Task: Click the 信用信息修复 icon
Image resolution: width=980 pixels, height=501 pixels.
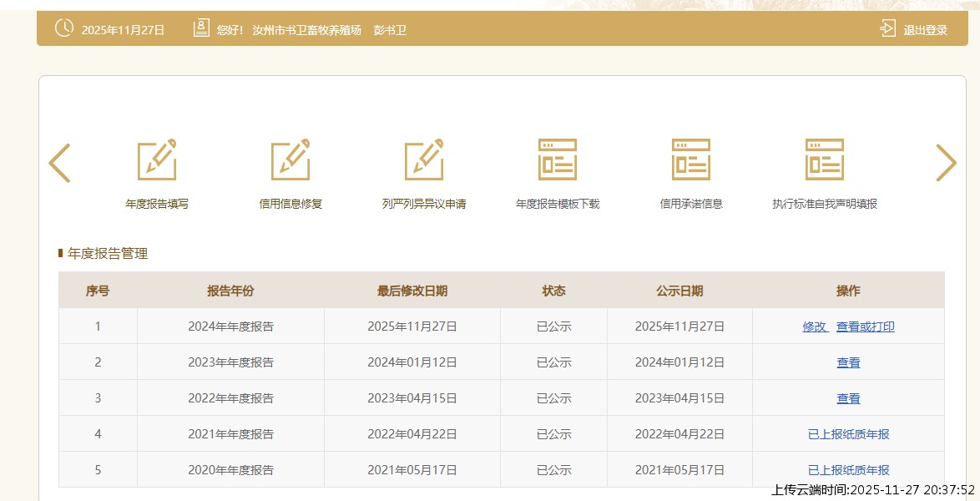Action: pos(290,159)
